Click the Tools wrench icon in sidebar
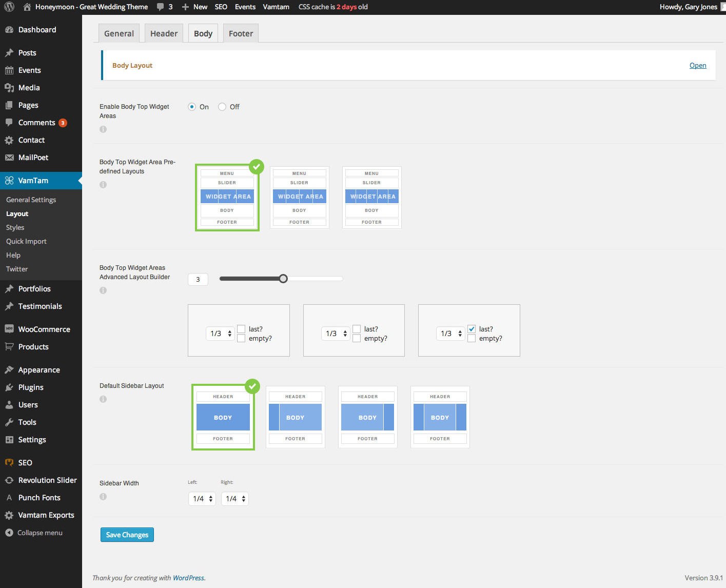The image size is (726, 588). 9,422
